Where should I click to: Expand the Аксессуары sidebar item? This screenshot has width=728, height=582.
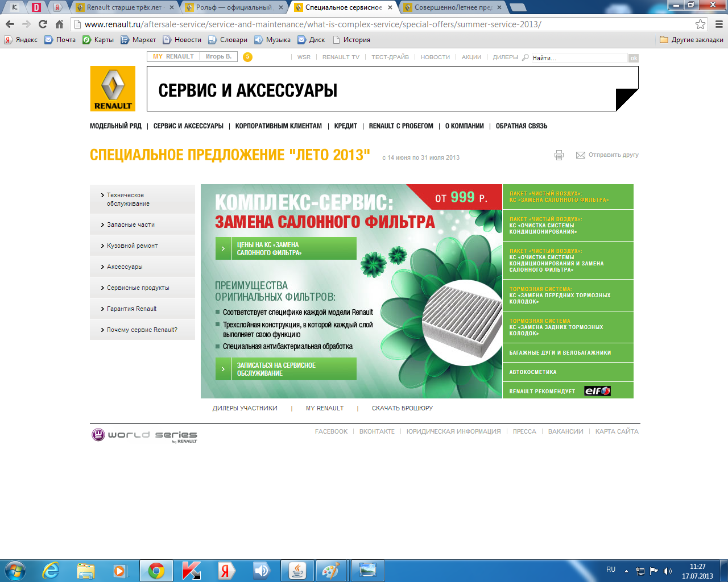[142, 267]
